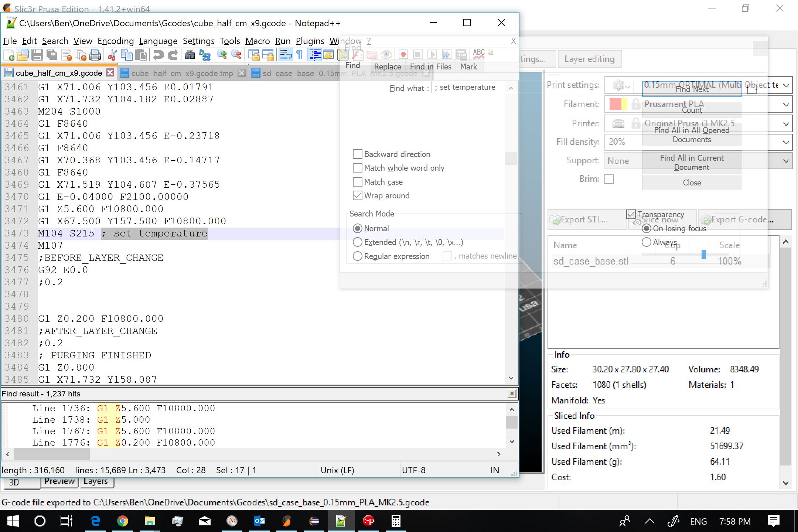This screenshot has height=532, width=798.
Task: Click the Find All in Current Document button
Action: click(692, 163)
